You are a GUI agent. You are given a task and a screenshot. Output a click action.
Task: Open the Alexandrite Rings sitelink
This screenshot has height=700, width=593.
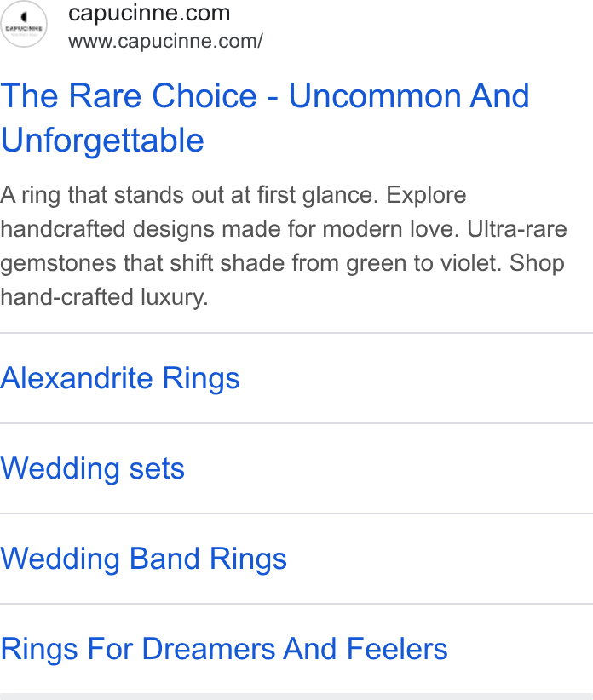[120, 378]
